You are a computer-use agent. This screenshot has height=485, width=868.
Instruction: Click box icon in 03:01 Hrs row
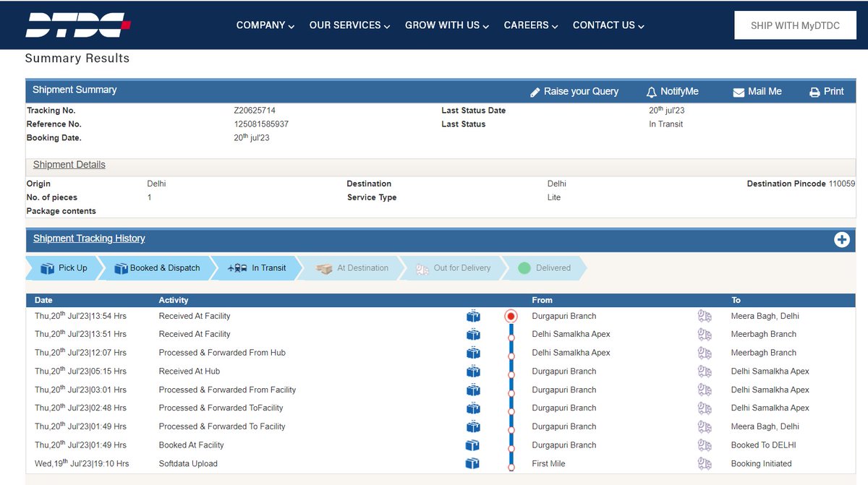473,390
